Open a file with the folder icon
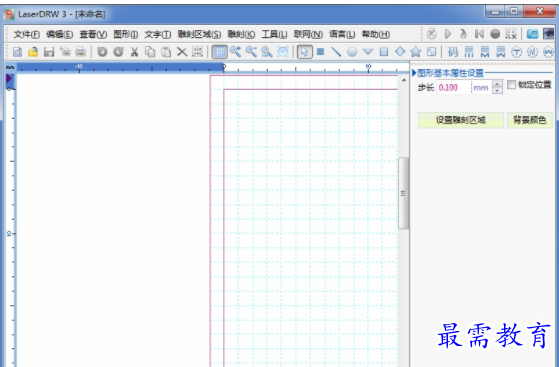559x367 pixels. click(33, 52)
